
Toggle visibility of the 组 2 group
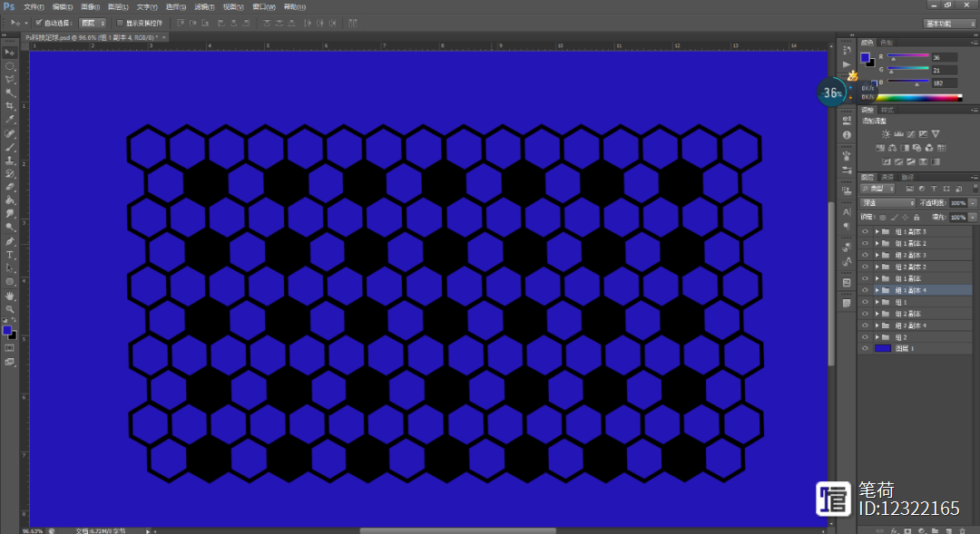point(865,337)
